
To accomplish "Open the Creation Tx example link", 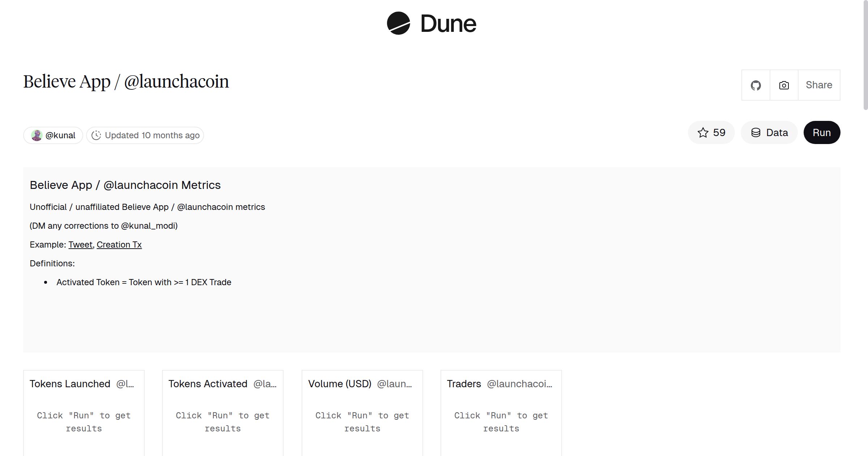I will point(119,244).
